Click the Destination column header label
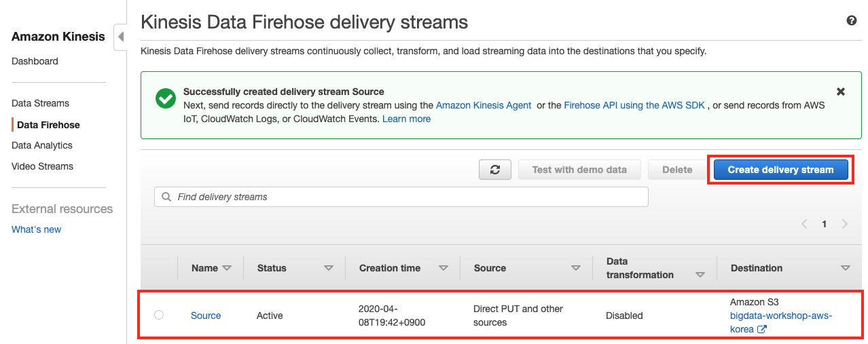868x344 pixels. pyautogui.click(x=757, y=268)
